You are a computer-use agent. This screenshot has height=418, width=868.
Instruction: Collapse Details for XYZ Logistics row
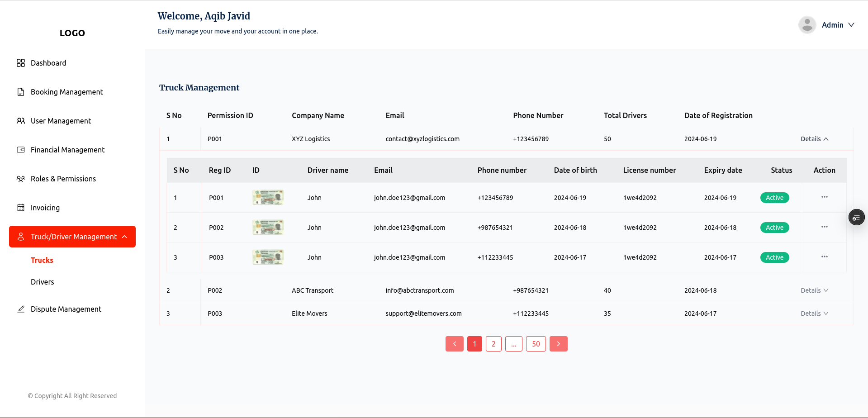814,139
